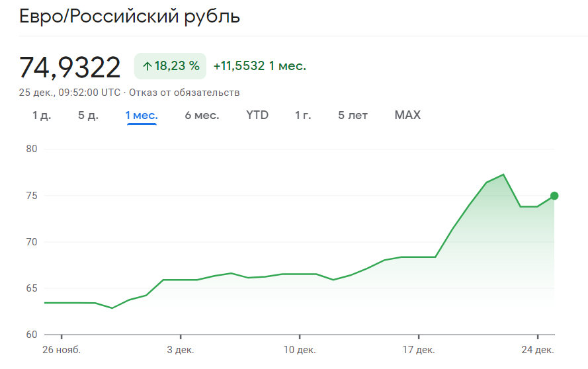The height and width of the screenshot is (369, 588).
Task: Show the 5 лет chart range
Action: click(x=353, y=115)
